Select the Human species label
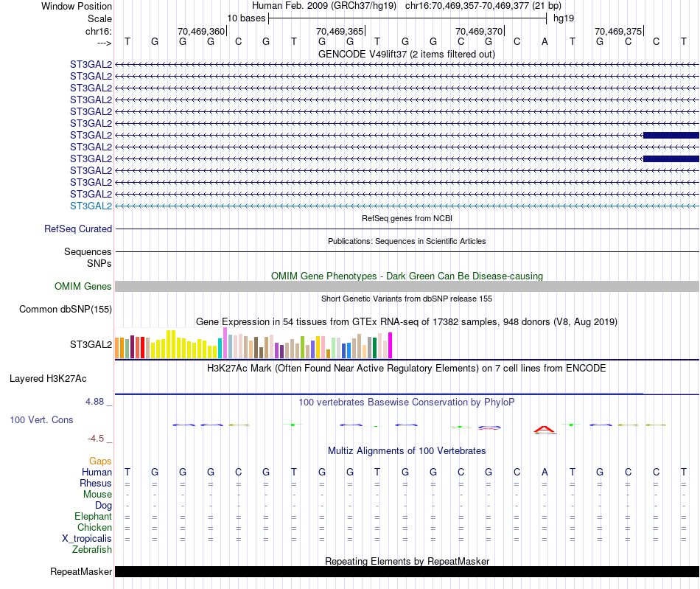The height and width of the screenshot is (589, 700). click(x=97, y=472)
